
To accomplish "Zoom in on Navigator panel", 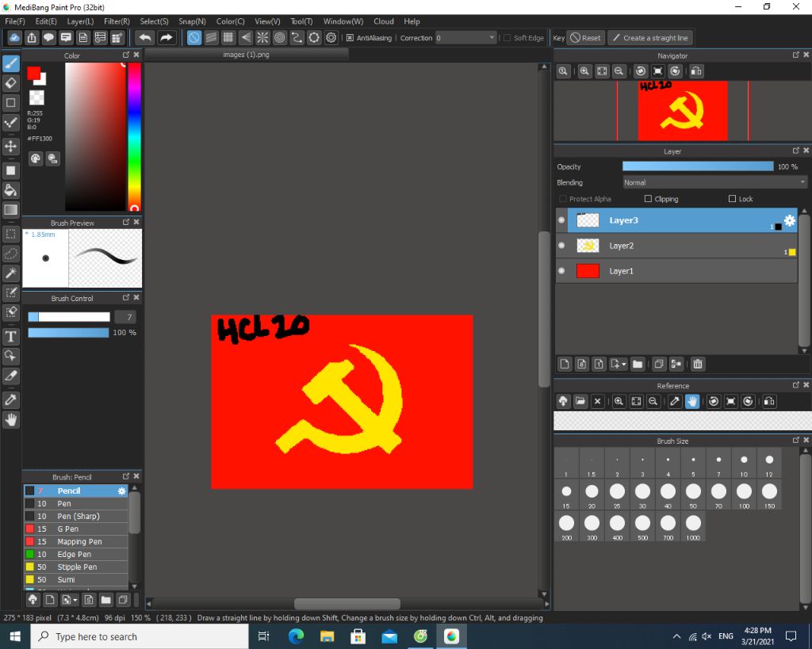I will point(584,71).
